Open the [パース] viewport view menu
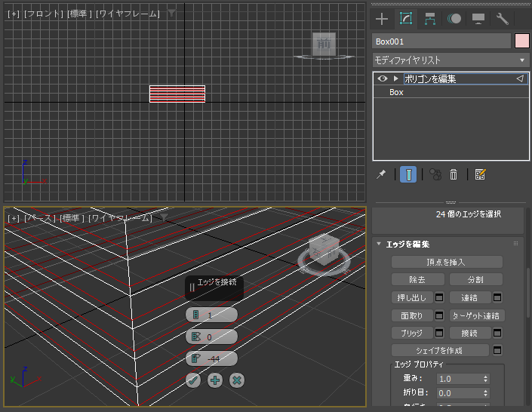The height and width of the screenshot is (412, 532). [40, 218]
